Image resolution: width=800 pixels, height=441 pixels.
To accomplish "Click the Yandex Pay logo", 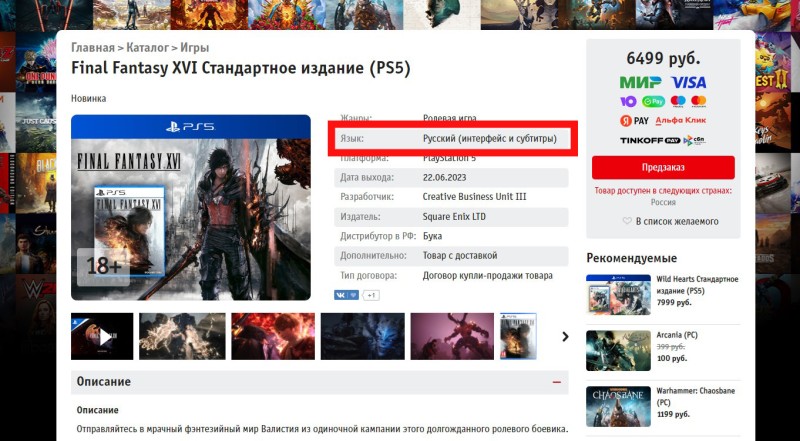I will (x=634, y=121).
